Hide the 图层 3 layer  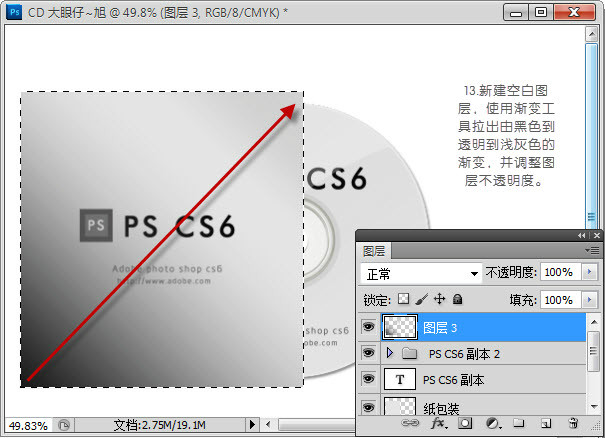368,327
